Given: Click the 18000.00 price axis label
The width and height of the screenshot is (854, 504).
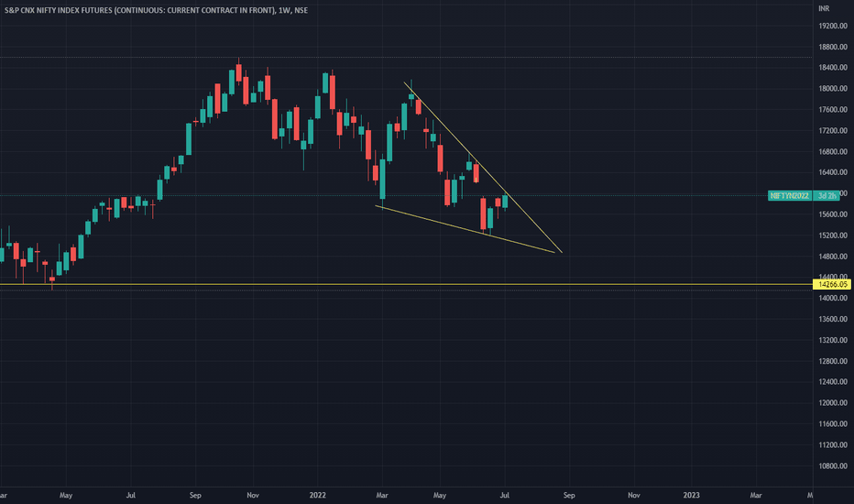Looking at the screenshot, I should tap(833, 88).
